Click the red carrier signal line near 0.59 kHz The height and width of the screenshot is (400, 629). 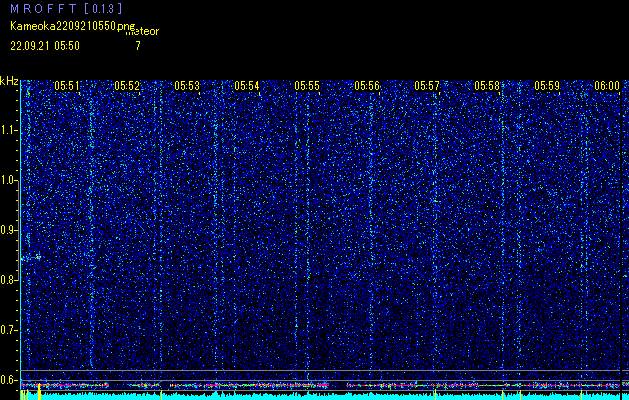pos(325,385)
